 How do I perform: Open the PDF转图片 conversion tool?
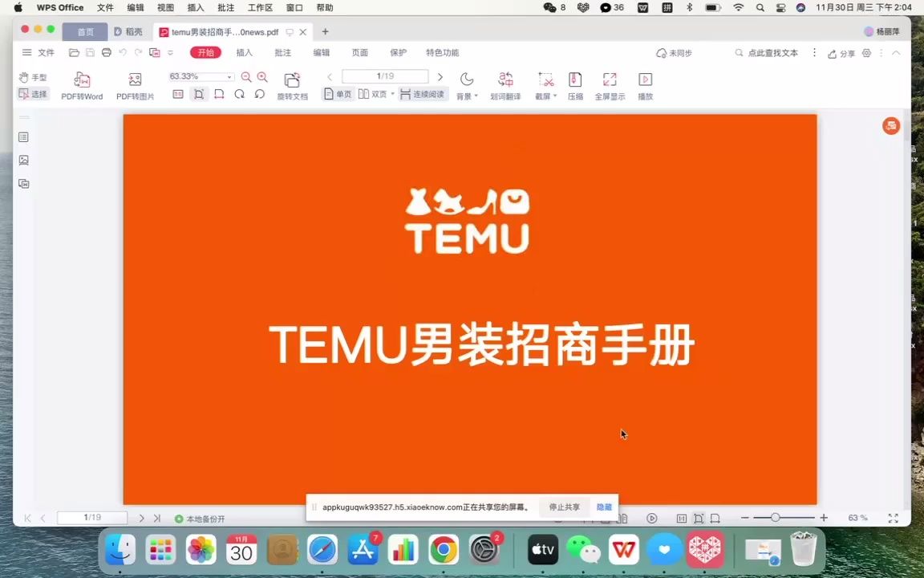click(x=135, y=86)
